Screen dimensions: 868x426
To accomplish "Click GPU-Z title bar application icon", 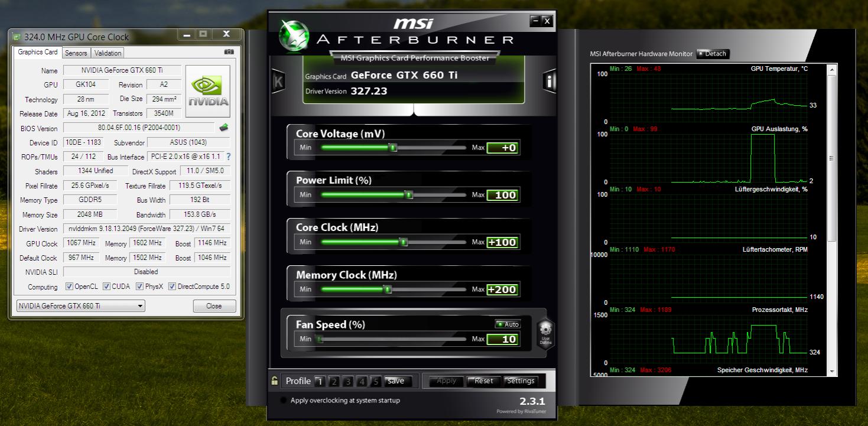I will [17, 37].
